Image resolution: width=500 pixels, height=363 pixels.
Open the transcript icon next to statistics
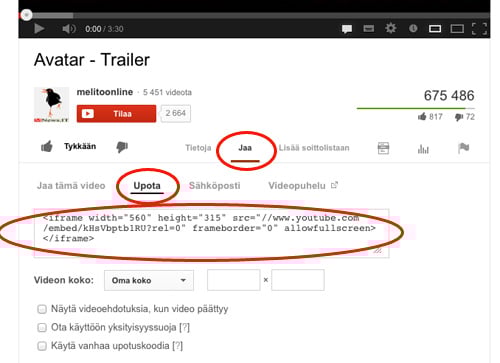point(383,148)
